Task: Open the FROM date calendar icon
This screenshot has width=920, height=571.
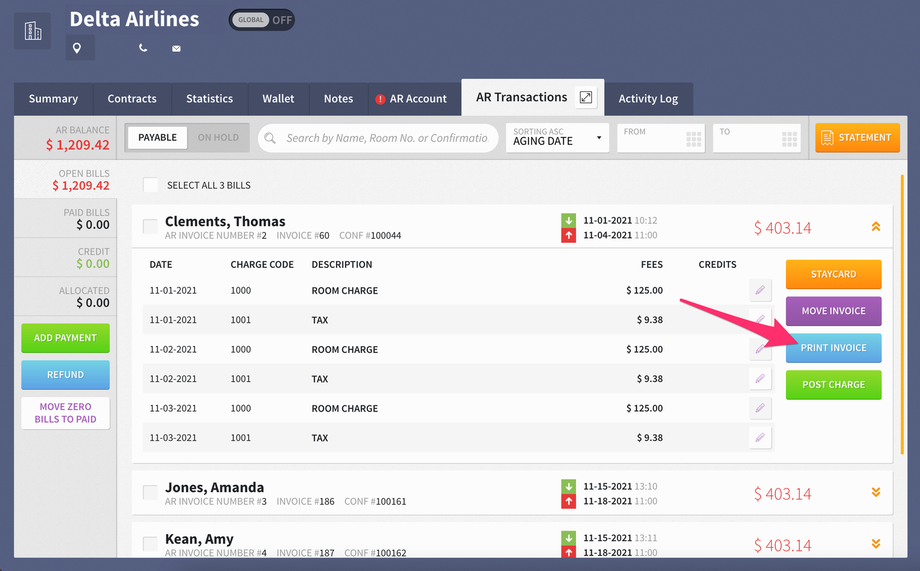Action: (x=694, y=139)
